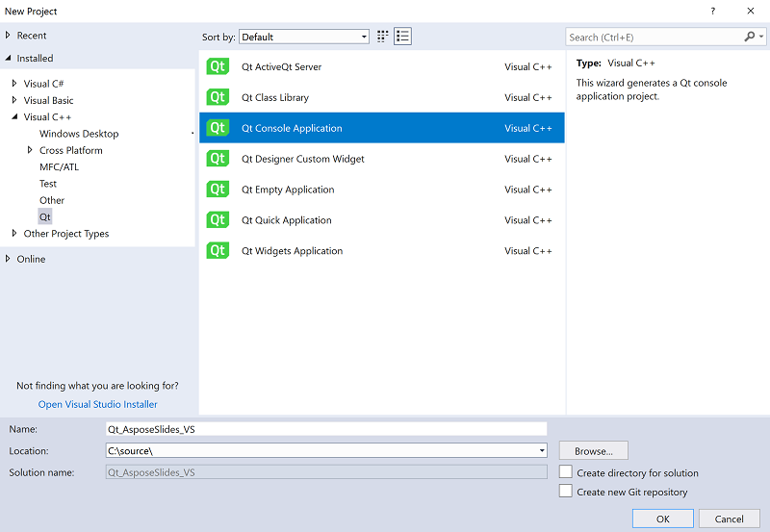Expand the Visual C# node
770x532 pixels.
tap(14, 84)
